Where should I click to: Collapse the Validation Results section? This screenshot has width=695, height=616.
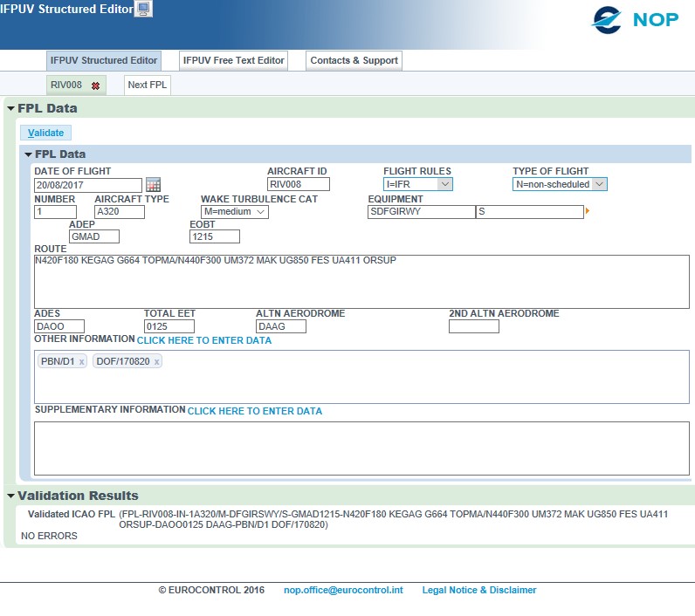pyautogui.click(x=11, y=496)
